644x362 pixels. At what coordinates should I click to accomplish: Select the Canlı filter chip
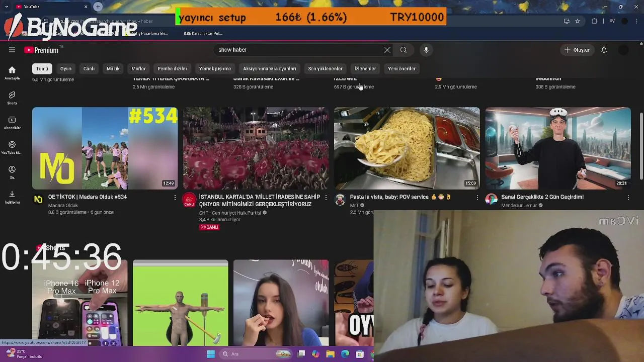pyautogui.click(x=89, y=68)
